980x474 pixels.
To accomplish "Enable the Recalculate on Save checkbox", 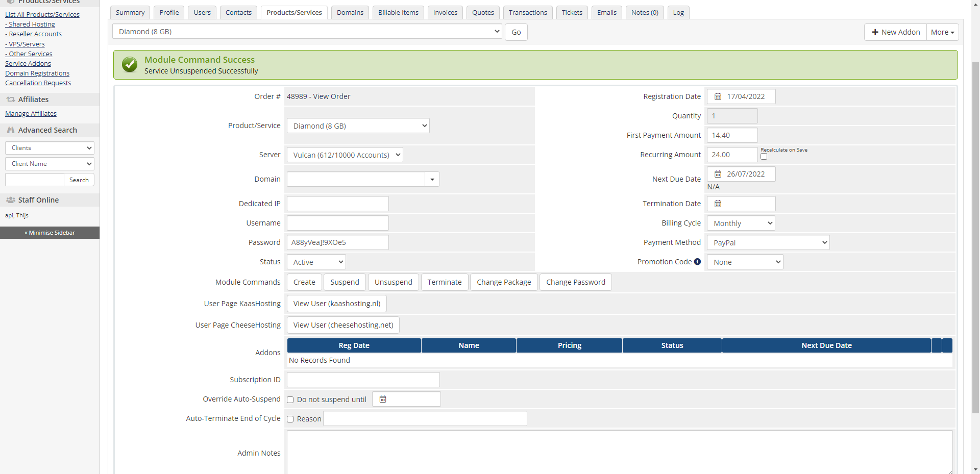I will click(764, 157).
